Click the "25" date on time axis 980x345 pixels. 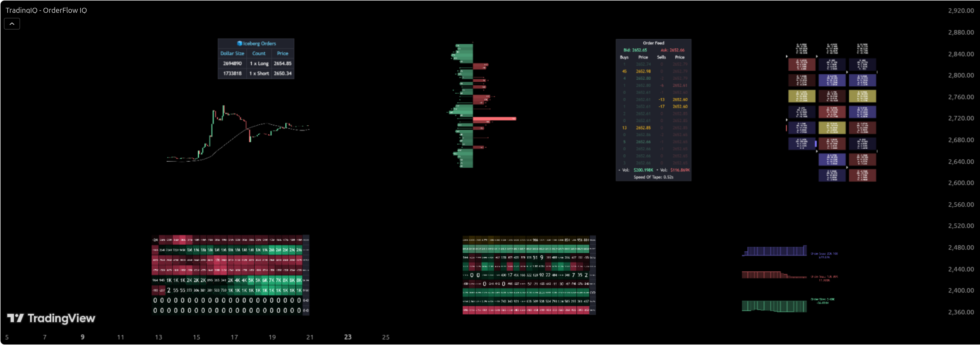386,337
